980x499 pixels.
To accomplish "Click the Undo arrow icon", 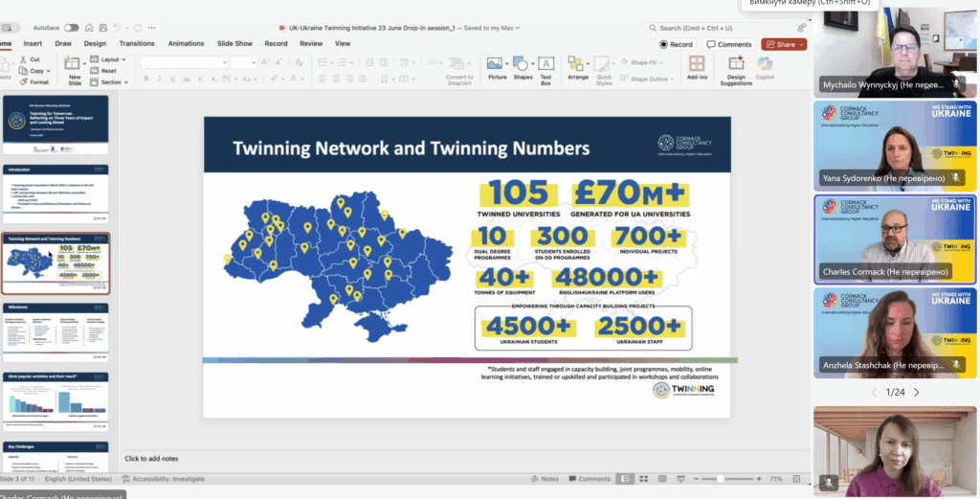I will click(x=117, y=28).
